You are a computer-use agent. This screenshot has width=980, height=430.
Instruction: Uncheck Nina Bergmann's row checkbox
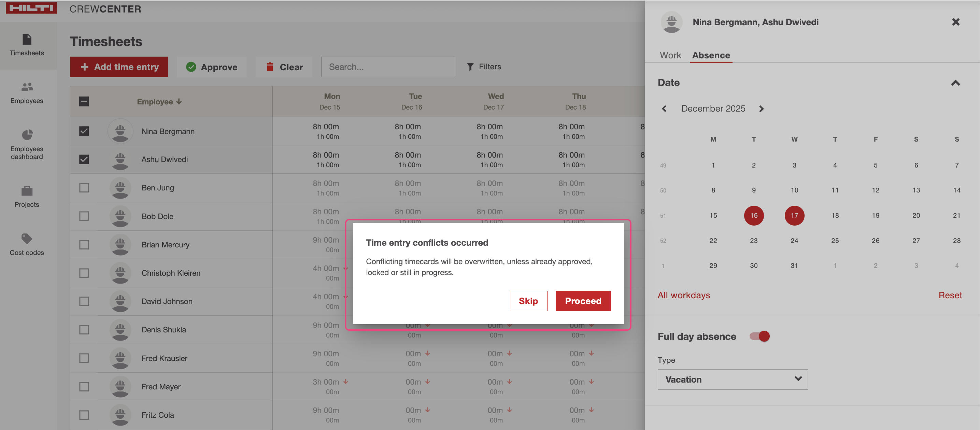coord(84,131)
